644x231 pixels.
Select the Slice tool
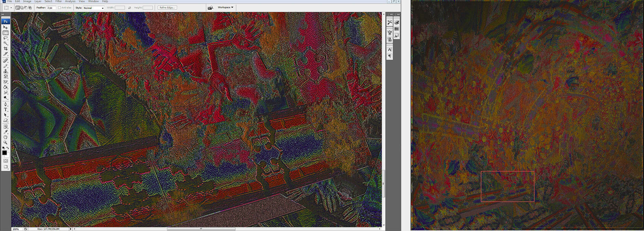point(6,54)
